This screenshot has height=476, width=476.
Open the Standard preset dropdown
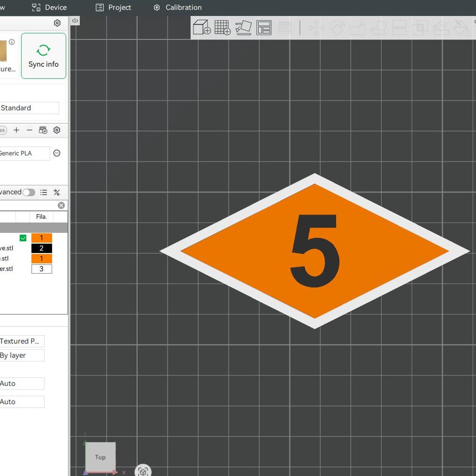tap(29, 108)
